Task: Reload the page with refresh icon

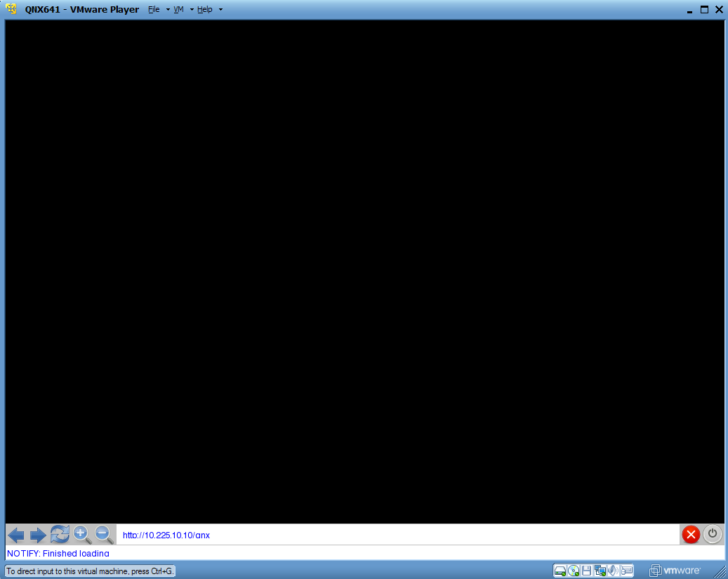Action: tap(60, 534)
